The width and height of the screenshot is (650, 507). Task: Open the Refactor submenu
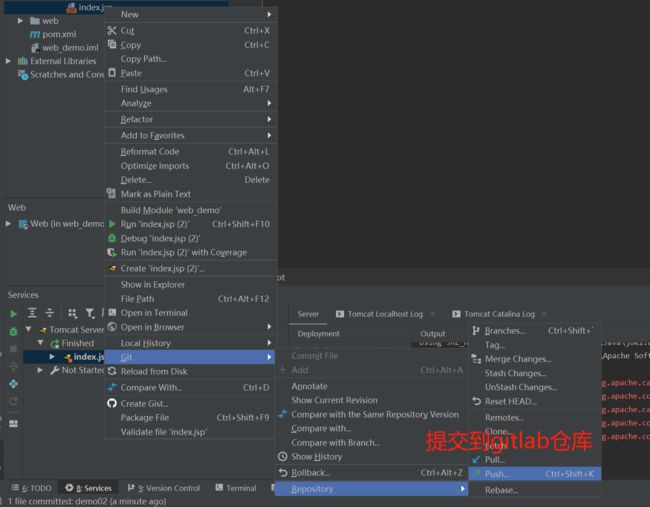click(x=191, y=119)
